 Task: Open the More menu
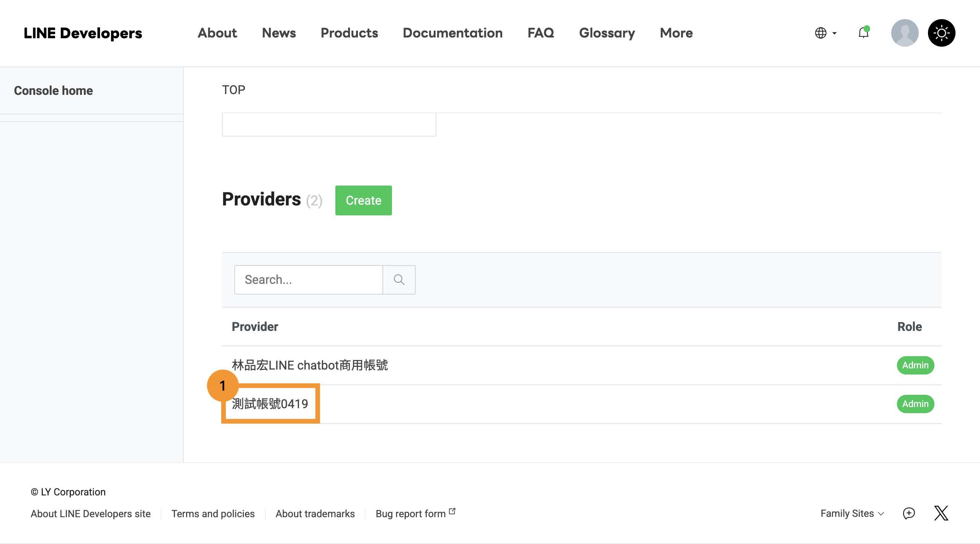[676, 33]
